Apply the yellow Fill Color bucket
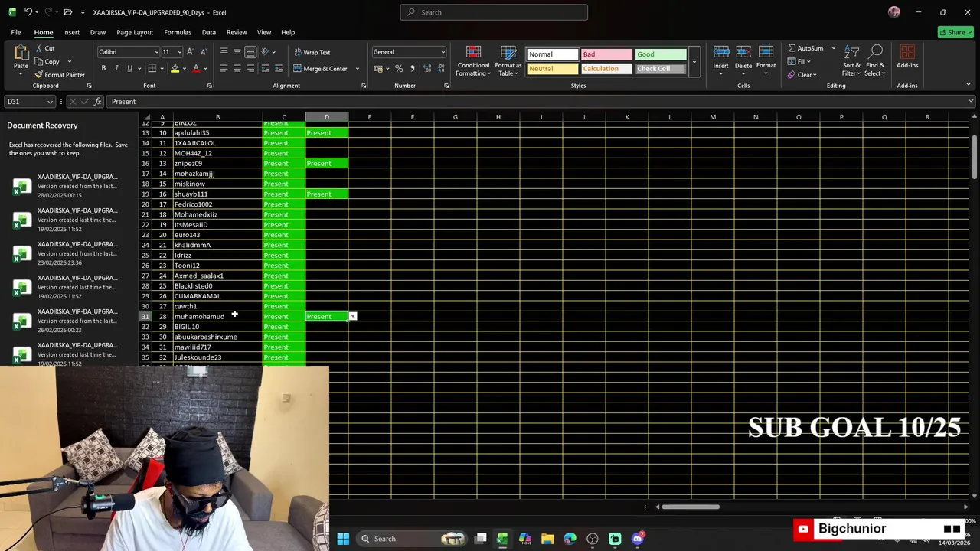 click(x=175, y=68)
